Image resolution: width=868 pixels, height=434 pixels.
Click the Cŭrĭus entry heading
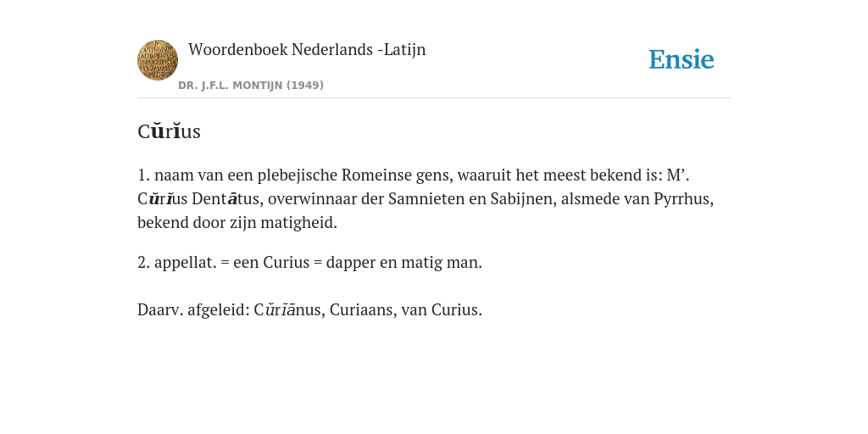169,131
